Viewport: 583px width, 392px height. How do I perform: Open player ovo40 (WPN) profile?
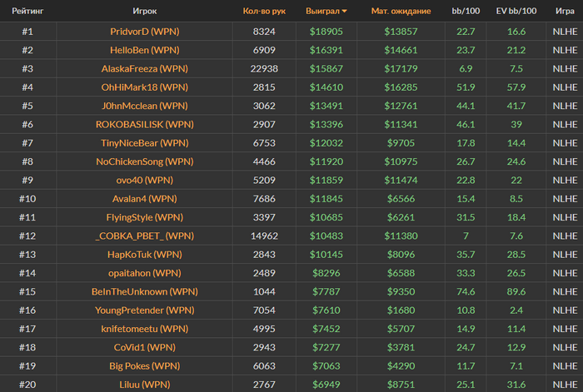145,181
